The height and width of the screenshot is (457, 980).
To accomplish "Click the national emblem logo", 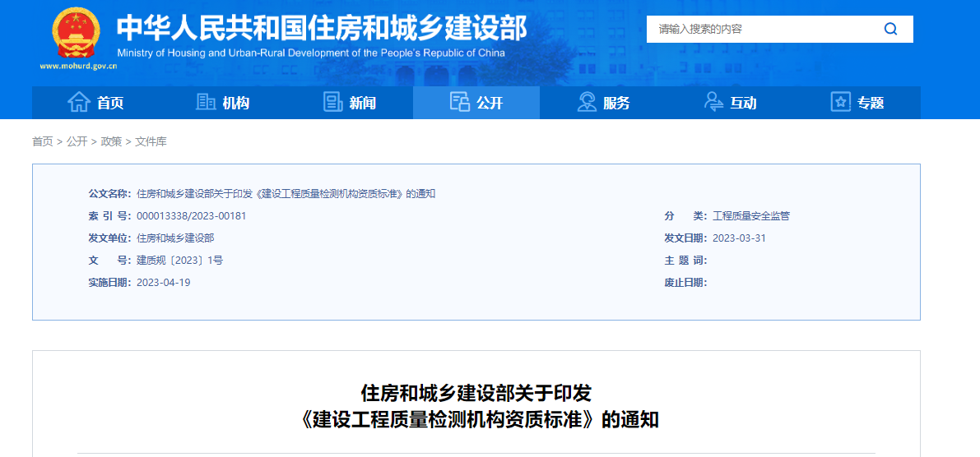I will pos(76,33).
